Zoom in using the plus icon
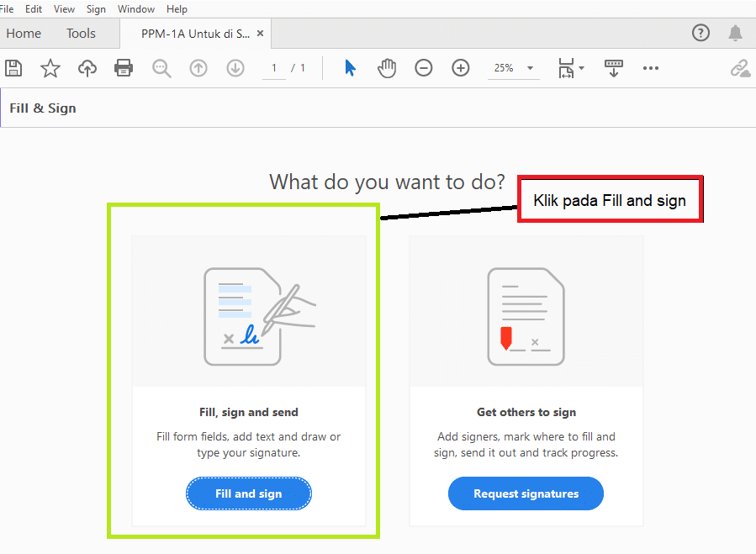The image size is (756, 554). tap(460, 68)
